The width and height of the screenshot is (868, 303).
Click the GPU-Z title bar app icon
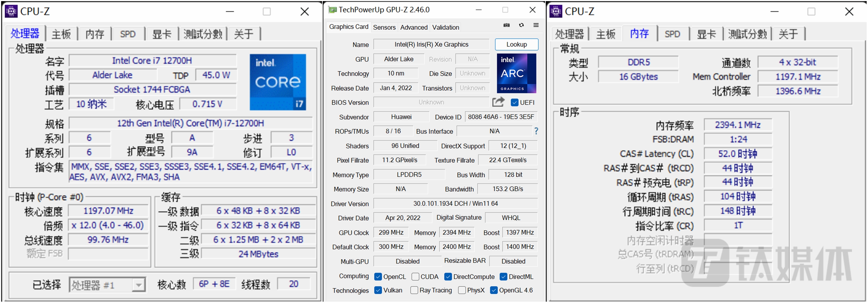pyautogui.click(x=332, y=10)
